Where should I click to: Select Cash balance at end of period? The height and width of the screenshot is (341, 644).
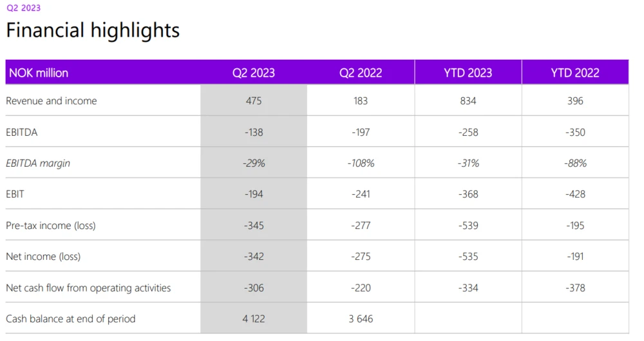click(x=71, y=319)
